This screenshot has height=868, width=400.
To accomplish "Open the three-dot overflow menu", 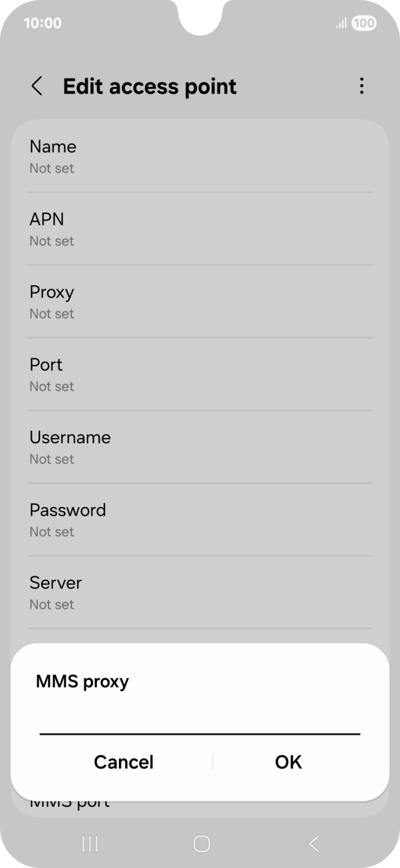I will [x=362, y=86].
